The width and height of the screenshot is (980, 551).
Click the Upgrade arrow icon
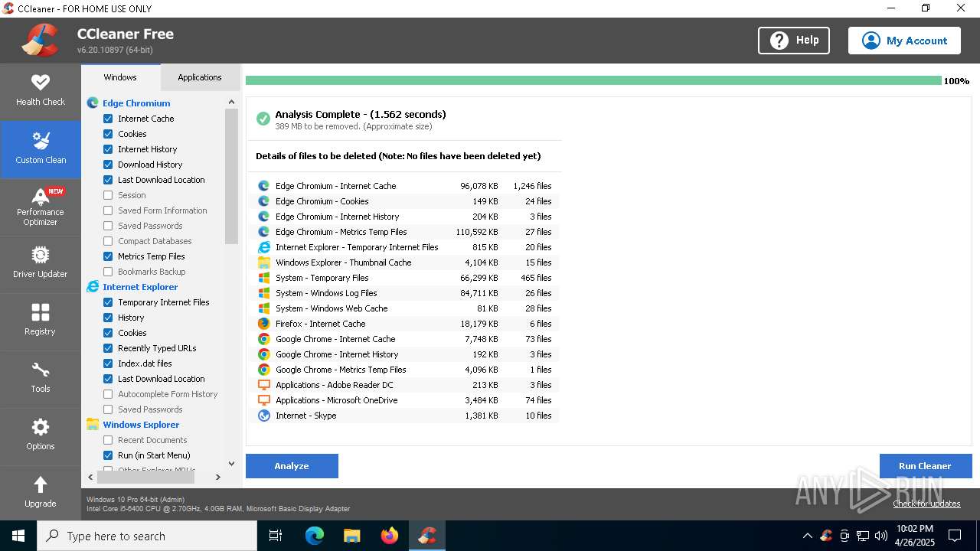40,484
